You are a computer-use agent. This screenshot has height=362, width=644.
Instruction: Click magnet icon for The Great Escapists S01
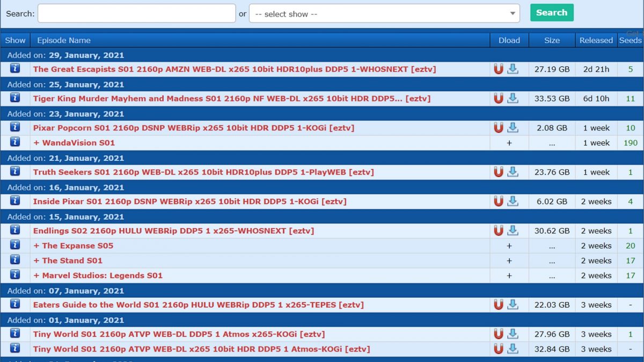pyautogui.click(x=499, y=69)
